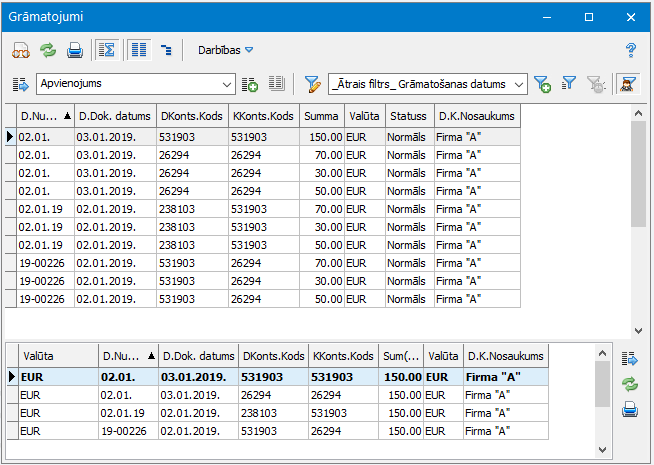Click the up arrow of the lower grid scrollbar
The image size is (654, 465).
(602, 353)
